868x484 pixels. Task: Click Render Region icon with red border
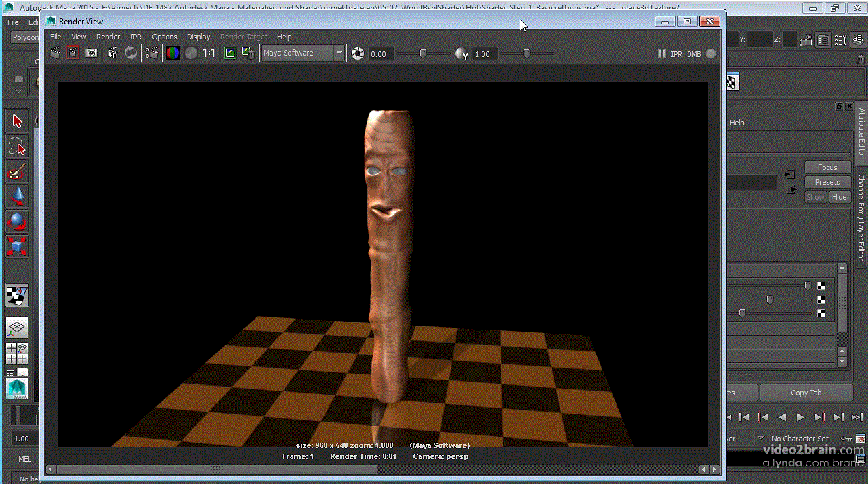[73, 53]
